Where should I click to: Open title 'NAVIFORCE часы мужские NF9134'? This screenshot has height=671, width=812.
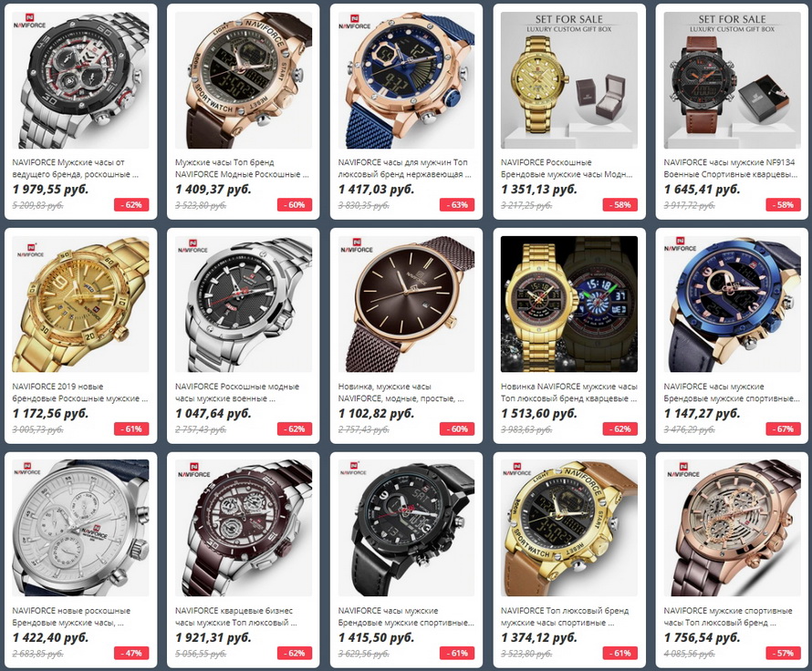(x=730, y=168)
